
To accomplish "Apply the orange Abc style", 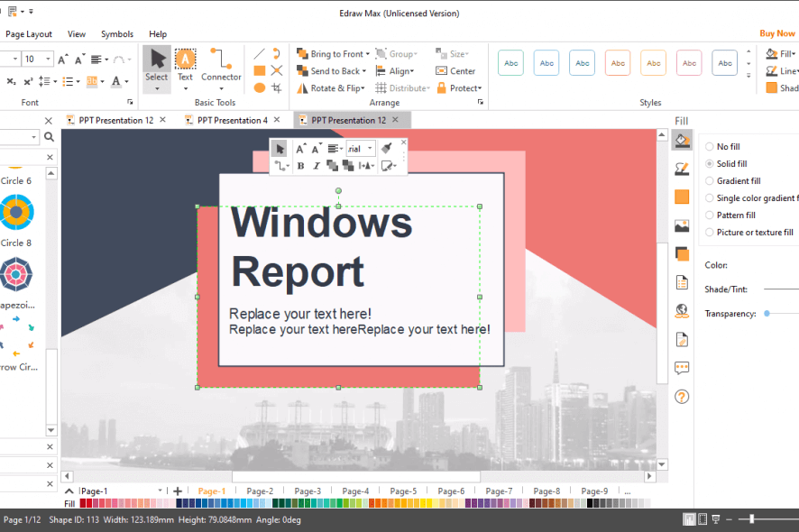I will point(618,63).
